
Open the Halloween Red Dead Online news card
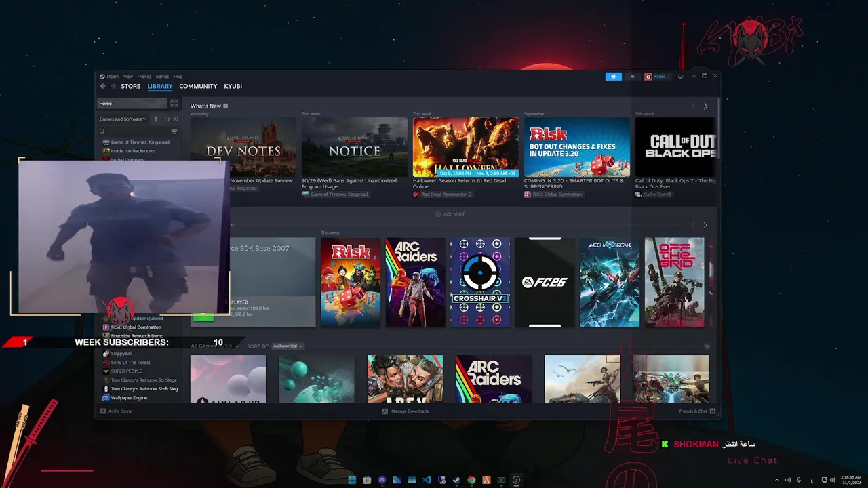point(466,147)
